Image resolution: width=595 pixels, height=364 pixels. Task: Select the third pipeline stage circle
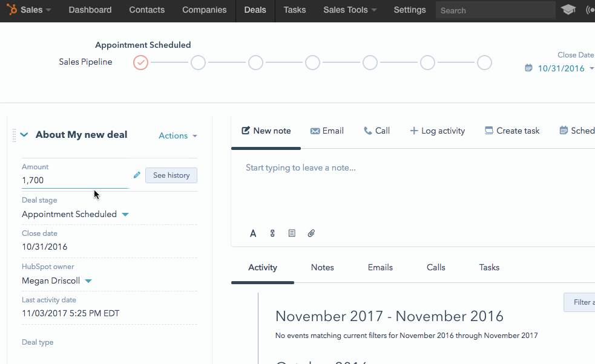(x=256, y=62)
